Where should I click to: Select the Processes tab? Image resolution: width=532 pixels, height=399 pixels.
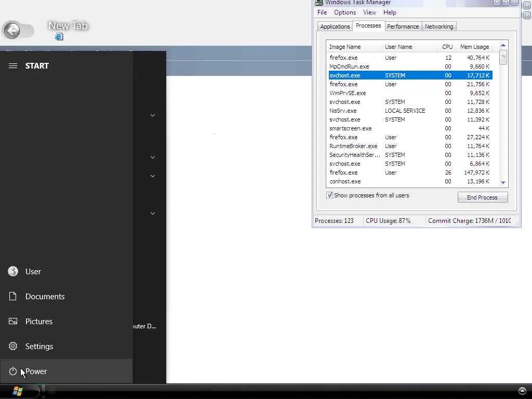click(x=368, y=26)
